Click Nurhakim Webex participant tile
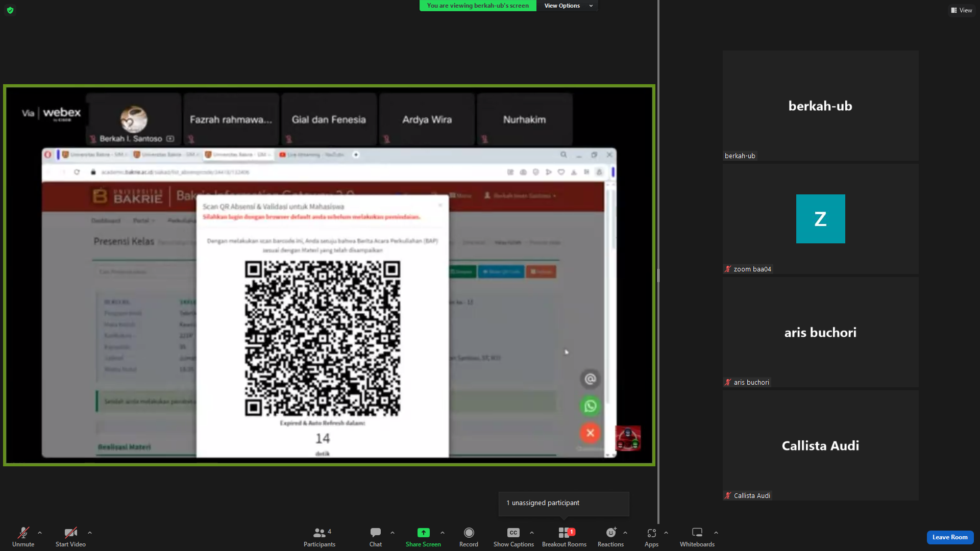 (x=524, y=119)
